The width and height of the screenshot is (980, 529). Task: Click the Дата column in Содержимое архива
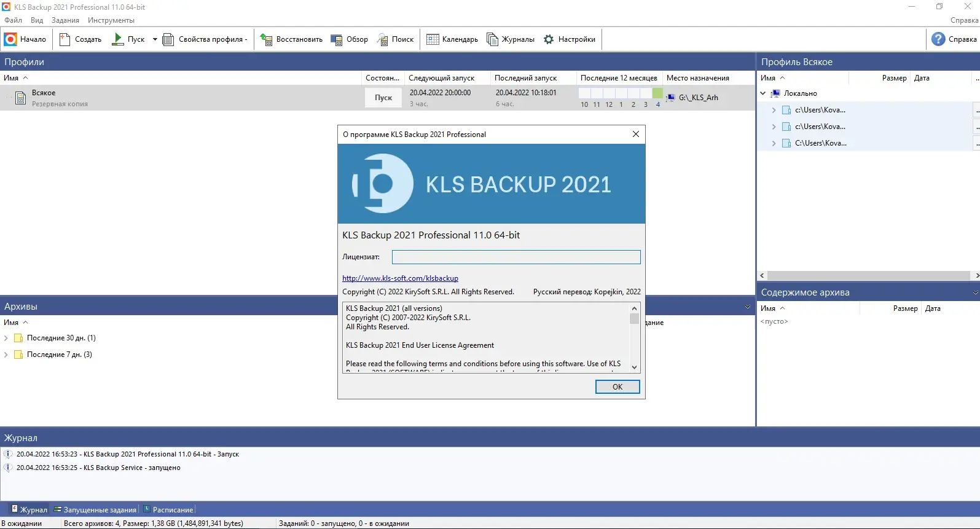tap(933, 308)
